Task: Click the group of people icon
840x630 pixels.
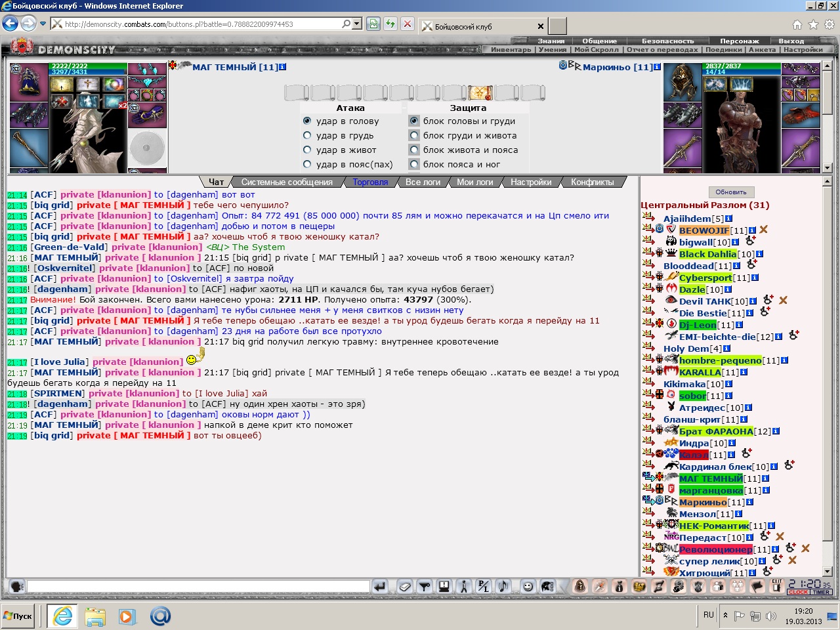Action: point(738,587)
